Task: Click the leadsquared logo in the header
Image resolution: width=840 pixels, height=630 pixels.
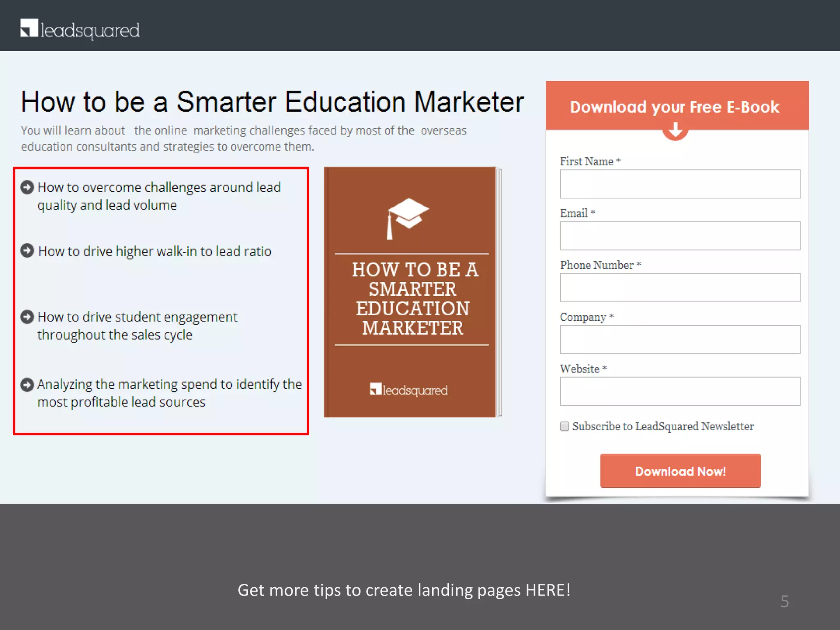Action: (x=80, y=29)
